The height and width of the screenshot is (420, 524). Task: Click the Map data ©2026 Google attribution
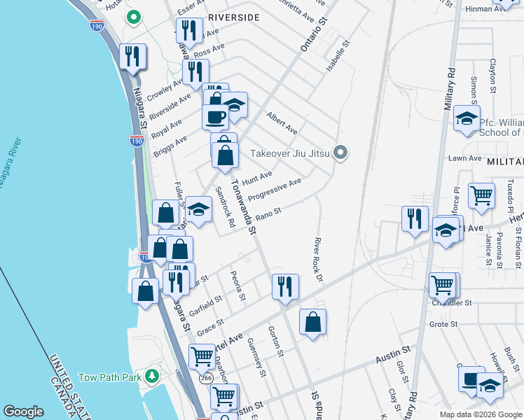(x=481, y=414)
